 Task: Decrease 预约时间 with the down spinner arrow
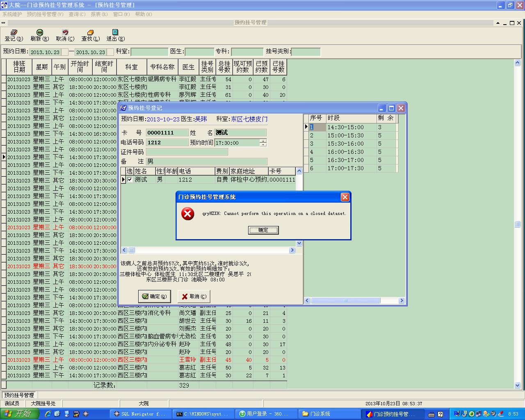pos(263,144)
